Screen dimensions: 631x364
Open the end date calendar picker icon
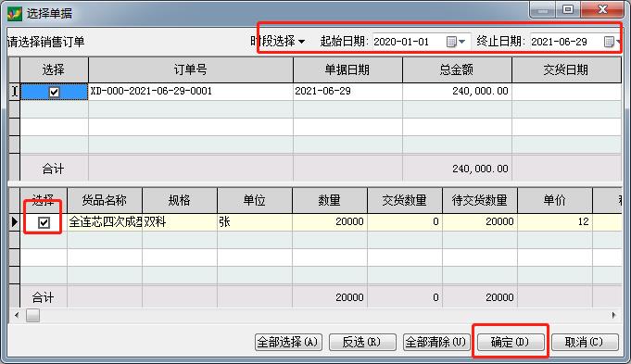coord(609,42)
